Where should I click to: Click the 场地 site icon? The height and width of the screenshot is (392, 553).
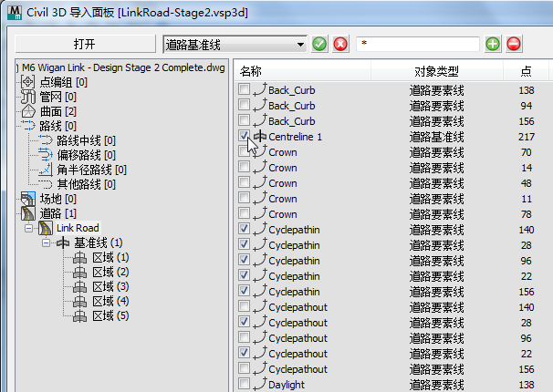(28, 199)
